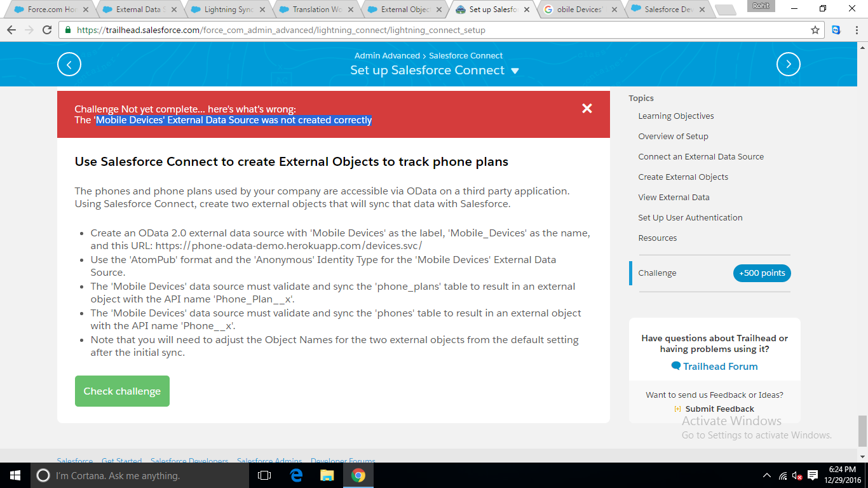The image size is (868, 488).
Task: Click the page vertical scrollbar thumb
Action: tap(862, 431)
